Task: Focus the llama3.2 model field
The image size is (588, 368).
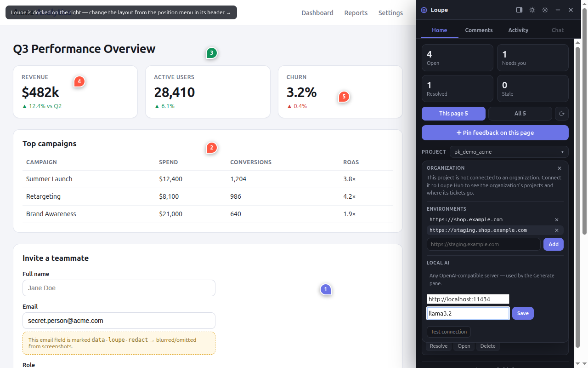Action: point(468,313)
